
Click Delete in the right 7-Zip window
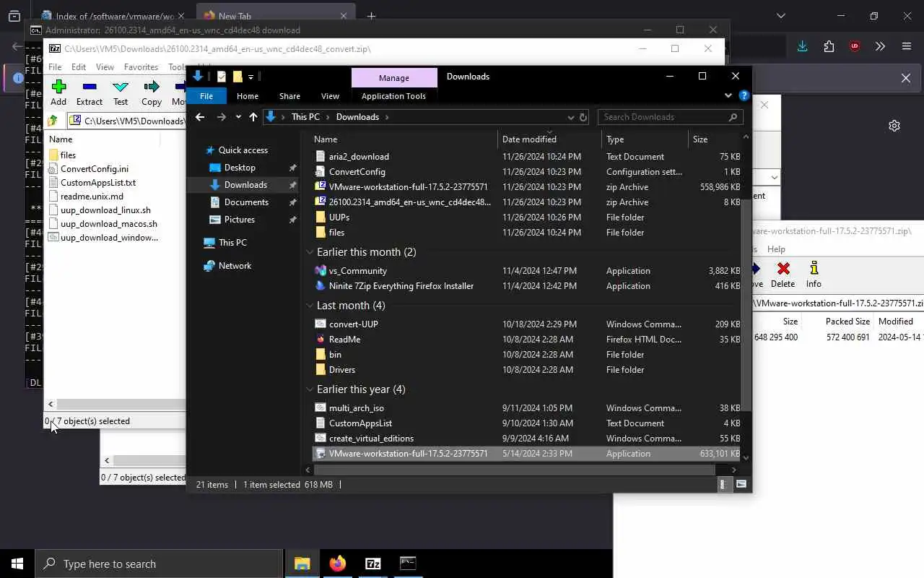(783, 275)
